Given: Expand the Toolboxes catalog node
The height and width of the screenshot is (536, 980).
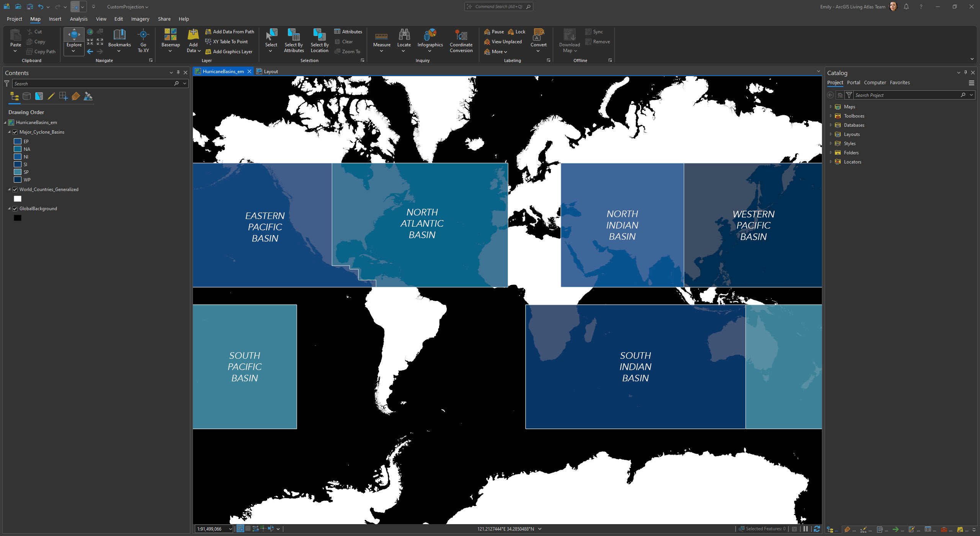Looking at the screenshot, I should pos(831,116).
